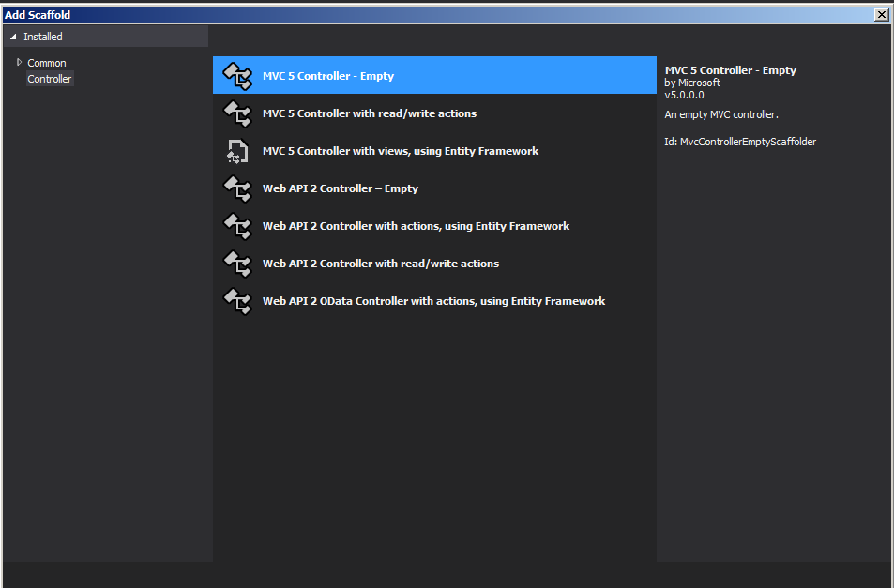
Task: Pick Web API 2 Controller – Empty
Action: tap(341, 188)
